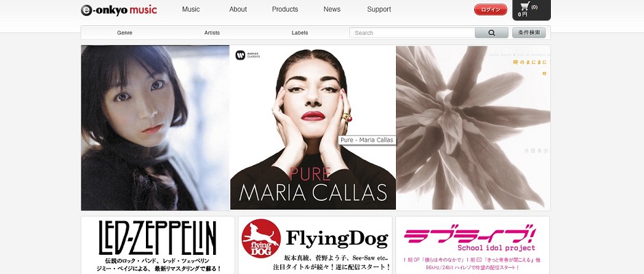Open the About menu
Image resolution: width=644 pixels, height=274 pixels.
click(x=238, y=9)
